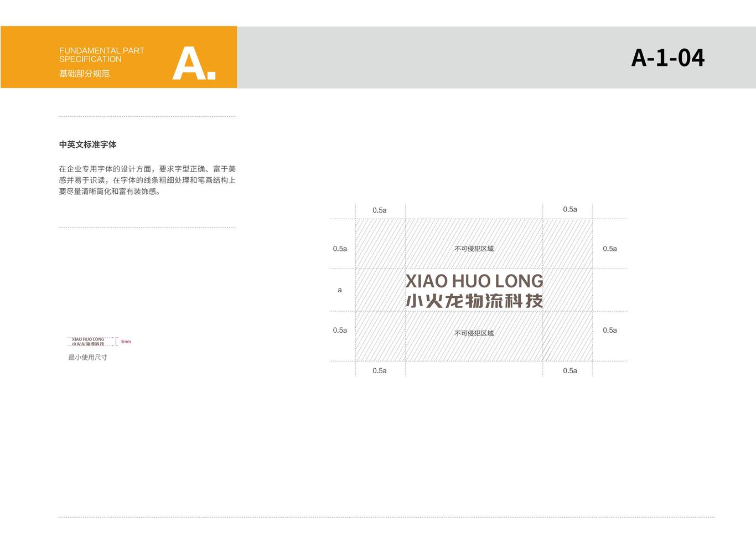Screen dimensions: 756x557
Task: Click the 中英文标准字体 section title
Action: tap(87, 145)
